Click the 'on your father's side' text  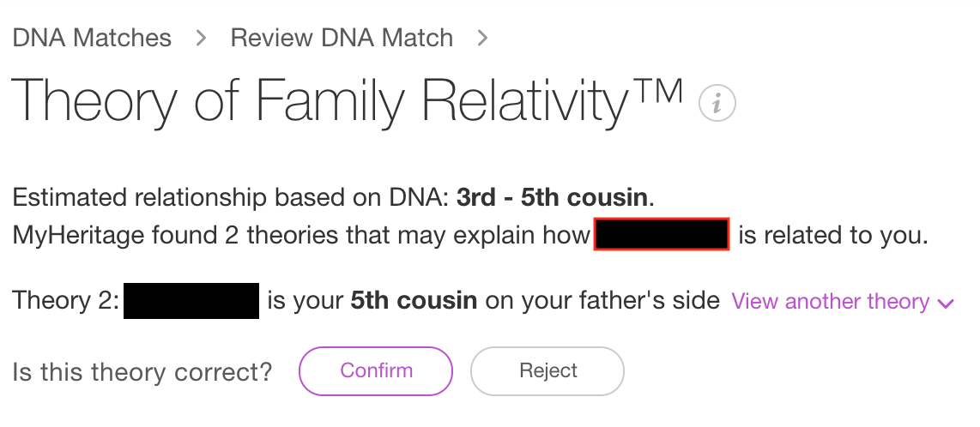point(602,301)
